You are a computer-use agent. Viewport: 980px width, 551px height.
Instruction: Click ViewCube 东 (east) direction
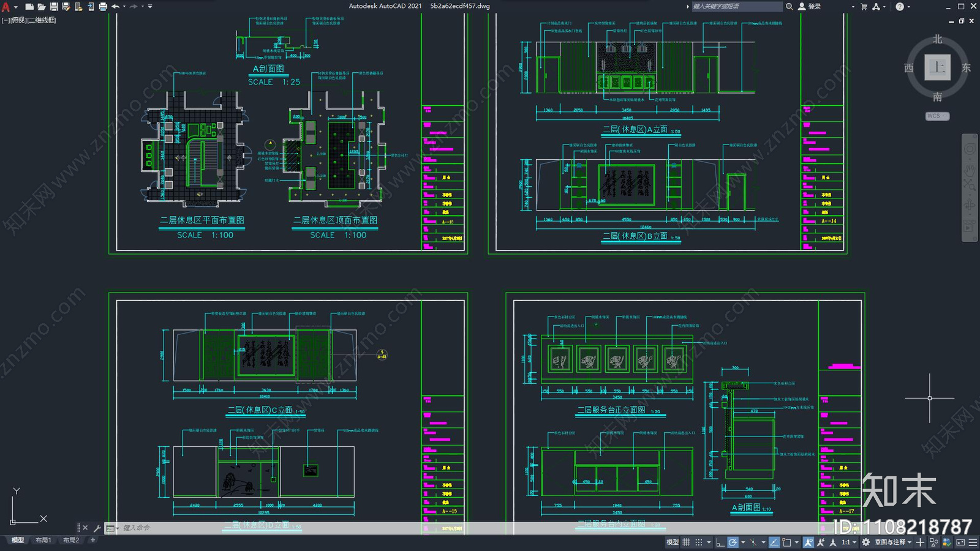[966, 68]
